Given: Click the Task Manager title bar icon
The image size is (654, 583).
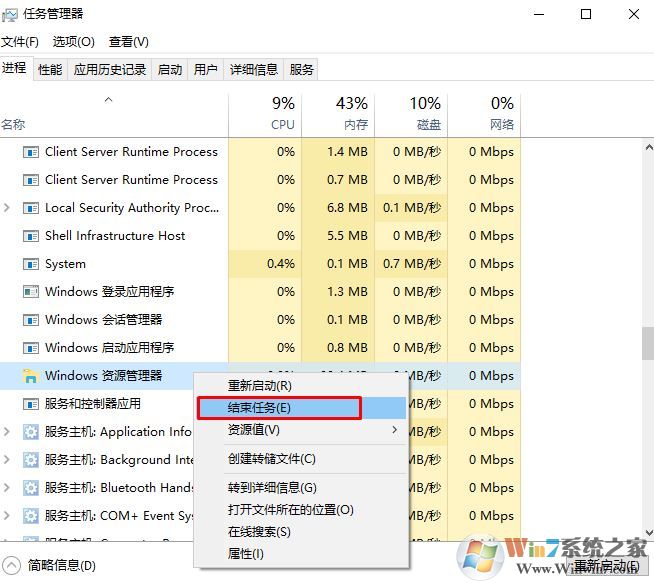Looking at the screenshot, I should [x=10, y=15].
